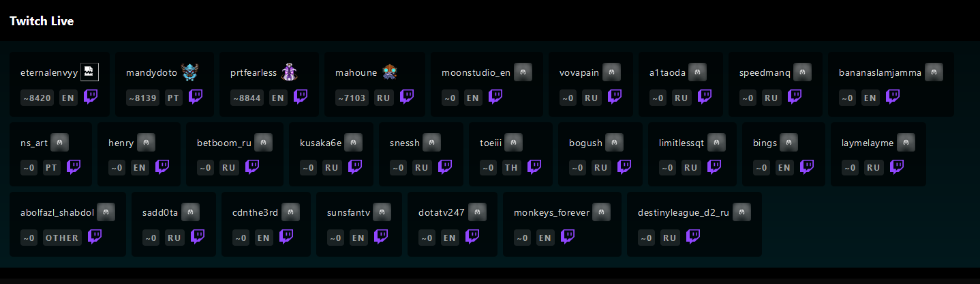Open mandydoto's Twitch stream icon
The width and height of the screenshot is (980, 284).
pyautogui.click(x=196, y=97)
